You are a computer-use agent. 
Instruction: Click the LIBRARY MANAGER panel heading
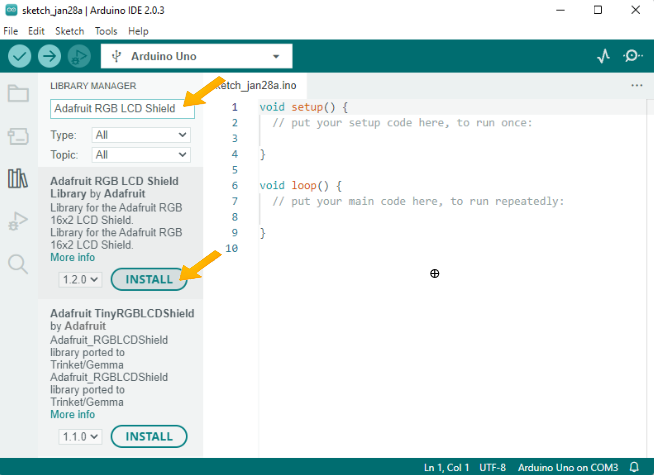93,86
